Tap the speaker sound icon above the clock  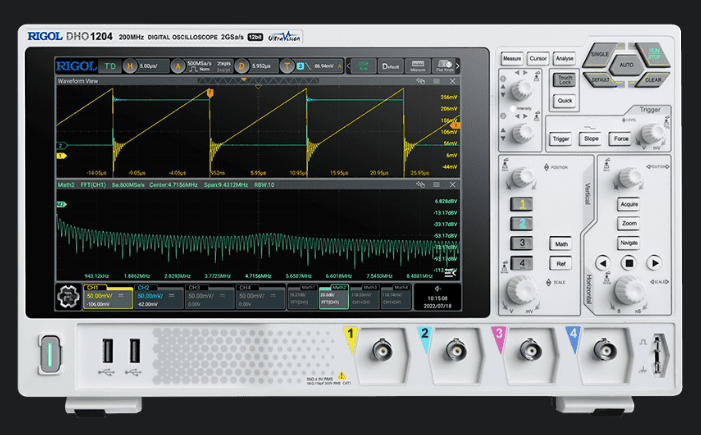pos(438,289)
